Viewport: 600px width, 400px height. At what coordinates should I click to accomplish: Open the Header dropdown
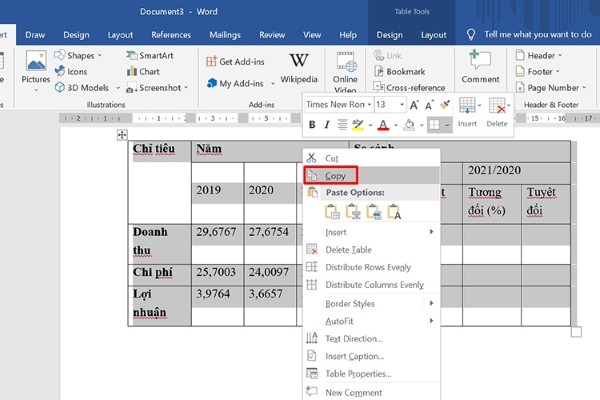[539, 56]
